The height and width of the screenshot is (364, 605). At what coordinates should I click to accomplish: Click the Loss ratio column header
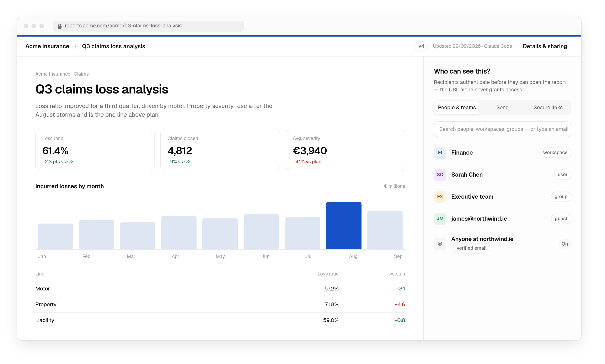click(x=328, y=274)
